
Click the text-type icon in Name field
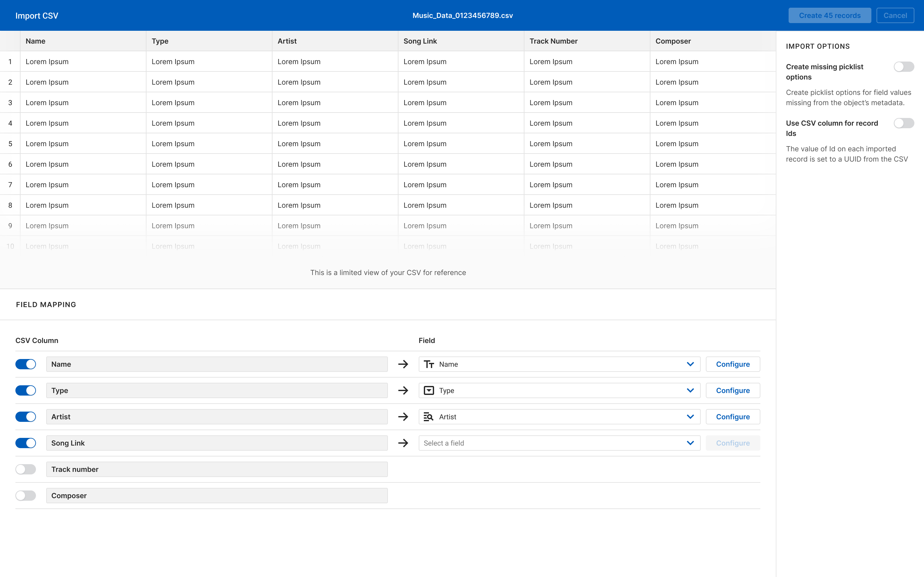click(429, 364)
